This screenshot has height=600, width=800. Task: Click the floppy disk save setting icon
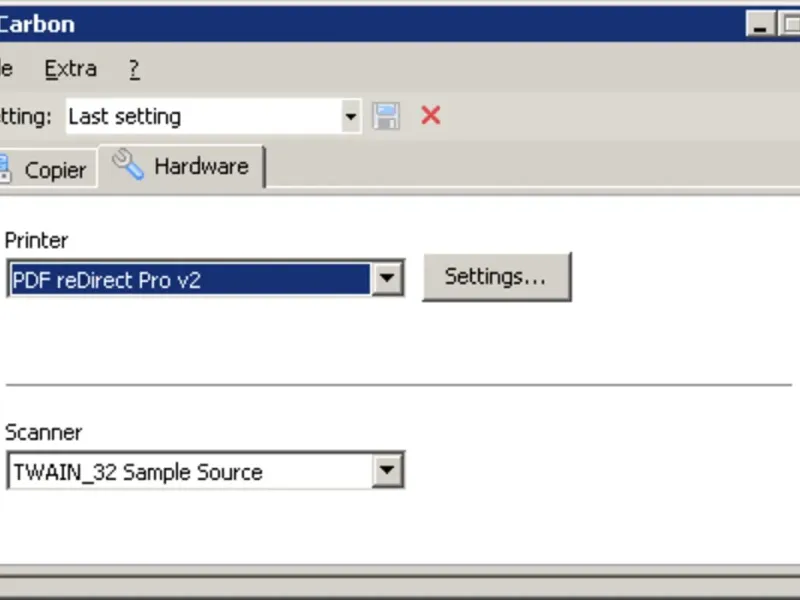[x=386, y=116]
